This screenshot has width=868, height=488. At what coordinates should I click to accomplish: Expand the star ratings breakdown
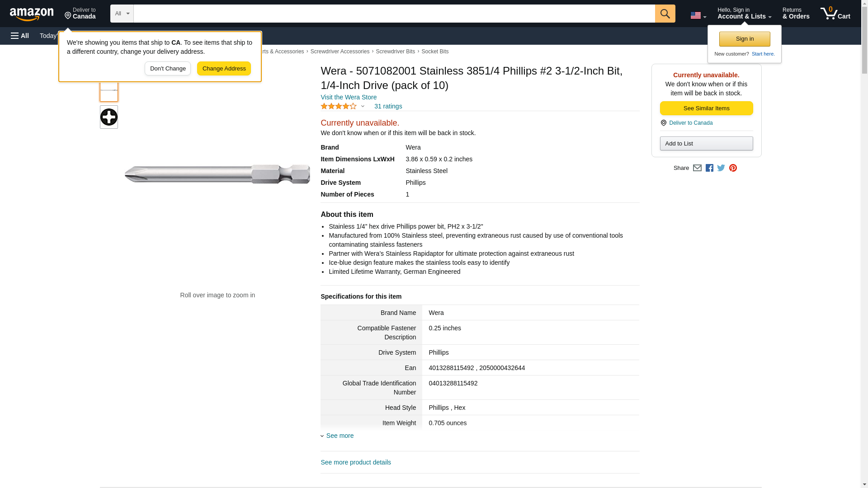pos(363,107)
